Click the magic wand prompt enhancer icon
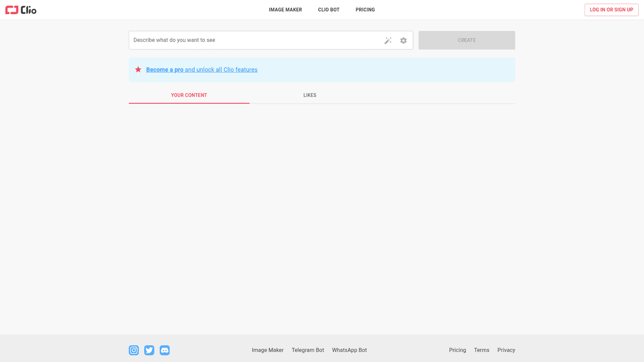 click(388, 41)
